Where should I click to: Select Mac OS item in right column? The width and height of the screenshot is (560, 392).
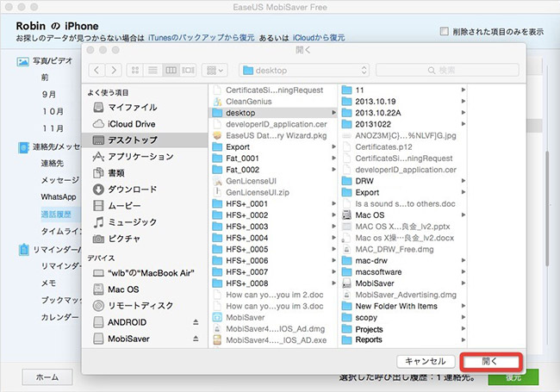point(403,215)
